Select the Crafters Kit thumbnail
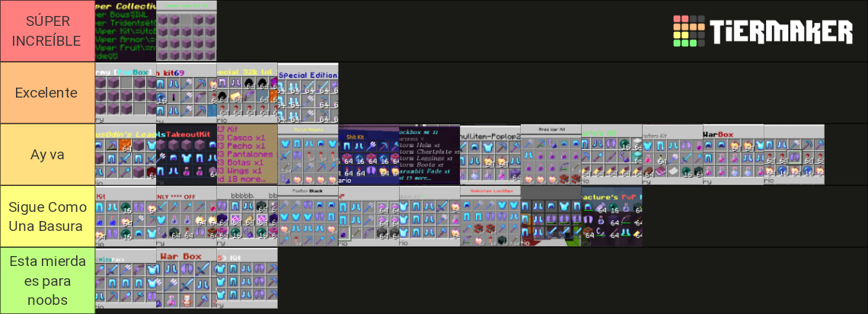The height and width of the screenshot is (314, 868). 673,155
